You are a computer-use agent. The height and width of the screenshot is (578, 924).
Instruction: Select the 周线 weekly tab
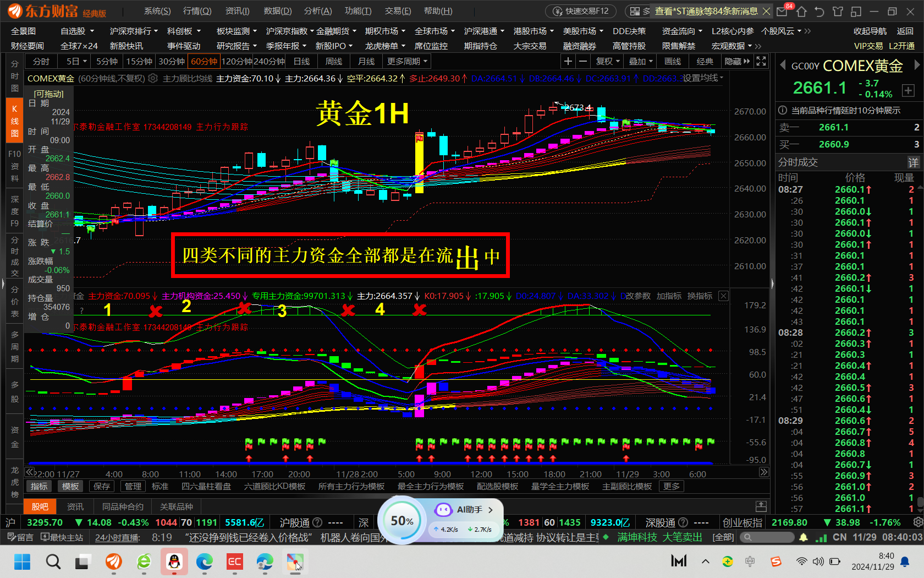pyautogui.click(x=334, y=61)
